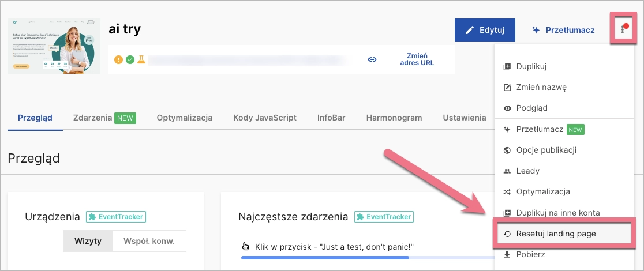Click the chain link icon beside the URL
The image size is (644, 271).
point(372,59)
